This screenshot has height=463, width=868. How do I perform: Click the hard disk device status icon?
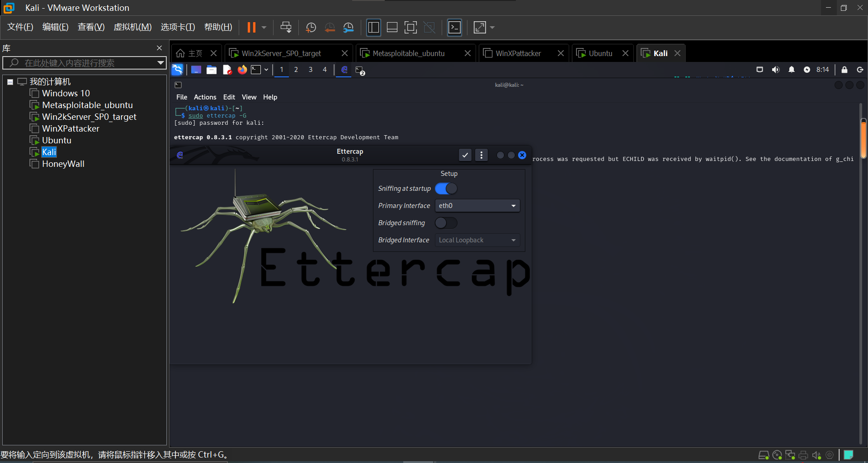click(x=764, y=455)
